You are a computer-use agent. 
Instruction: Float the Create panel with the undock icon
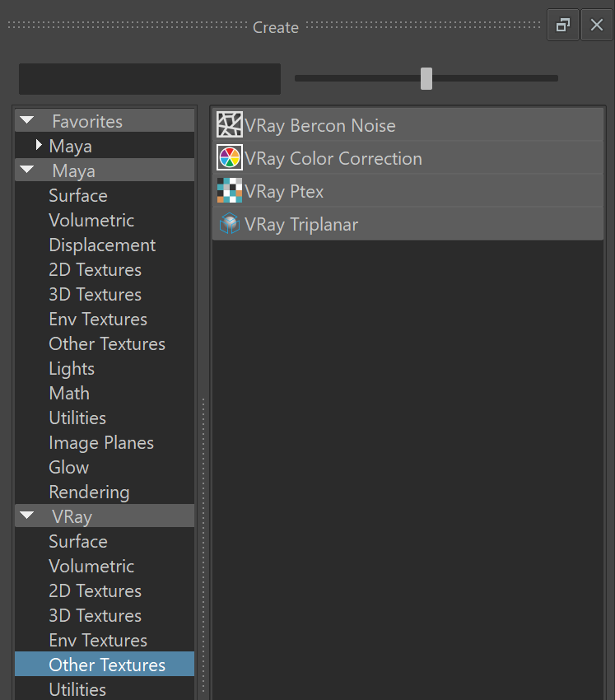563,25
